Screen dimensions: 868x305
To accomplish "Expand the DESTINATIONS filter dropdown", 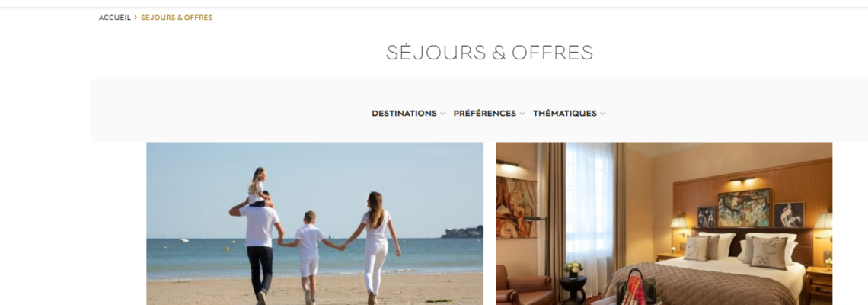I will coord(408,114).
